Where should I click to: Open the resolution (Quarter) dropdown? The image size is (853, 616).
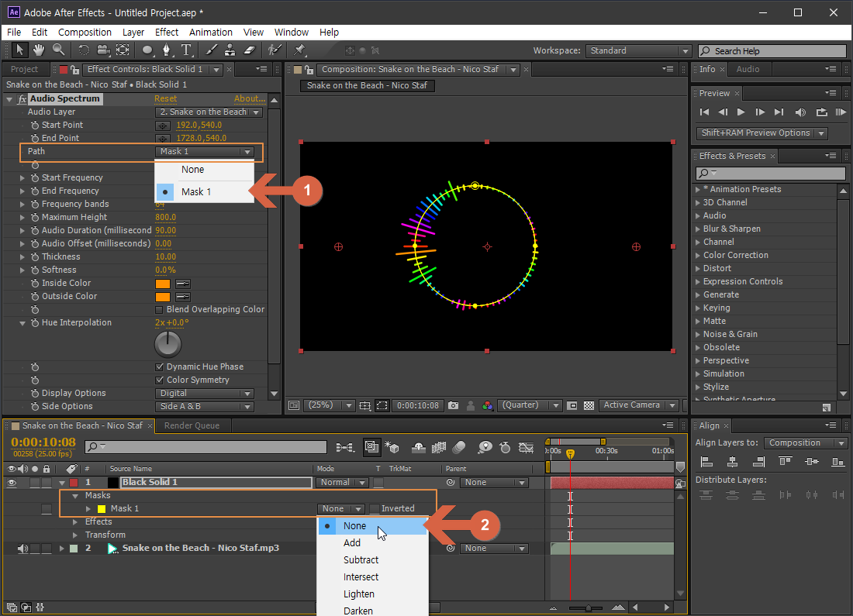point(530,405)
